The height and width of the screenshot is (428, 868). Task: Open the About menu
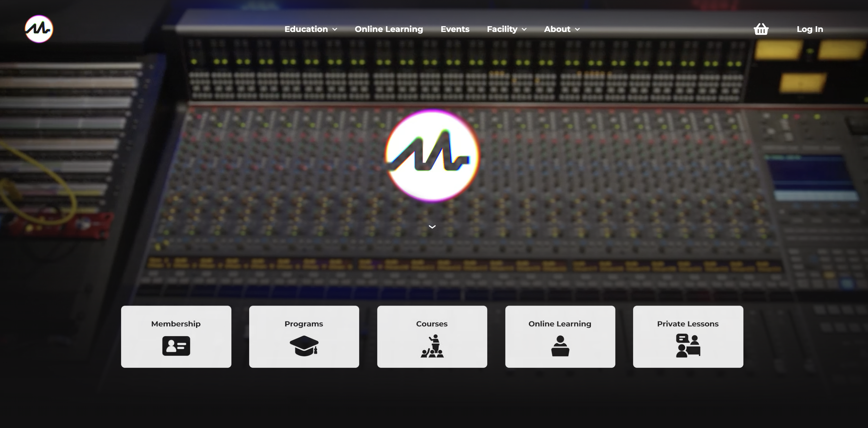[x=557, y=29]
